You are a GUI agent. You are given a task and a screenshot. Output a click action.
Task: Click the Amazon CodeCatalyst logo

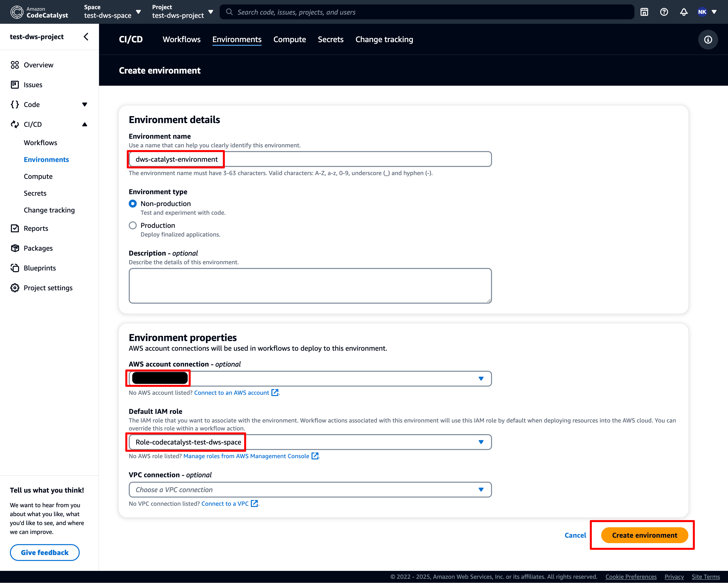39,12
